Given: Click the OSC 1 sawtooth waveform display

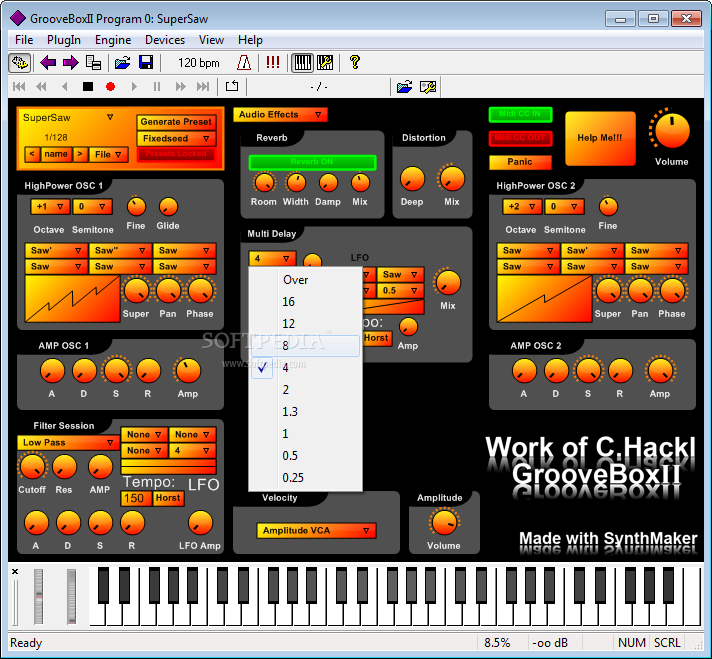Looking at the screenshot, I should 73,299.
